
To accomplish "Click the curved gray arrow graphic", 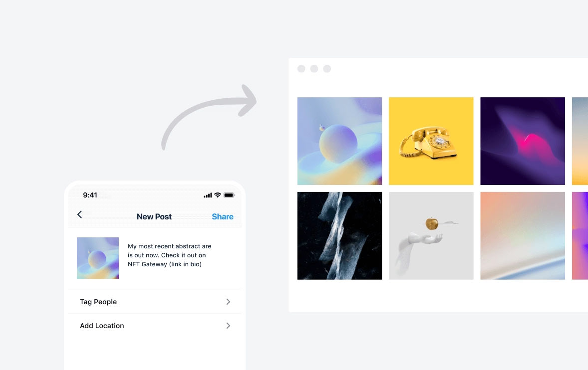I will [x=209, y=117].
